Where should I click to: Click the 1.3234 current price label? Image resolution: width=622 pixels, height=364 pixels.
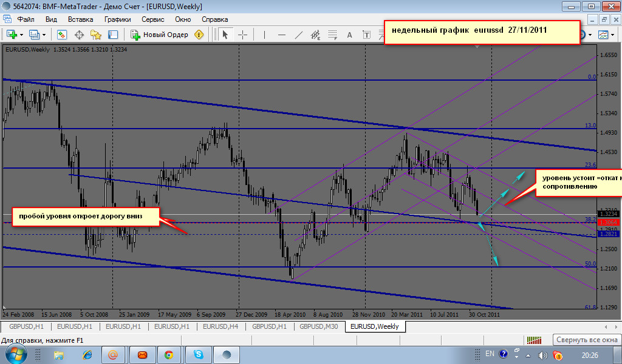click(x=609, y=214)
